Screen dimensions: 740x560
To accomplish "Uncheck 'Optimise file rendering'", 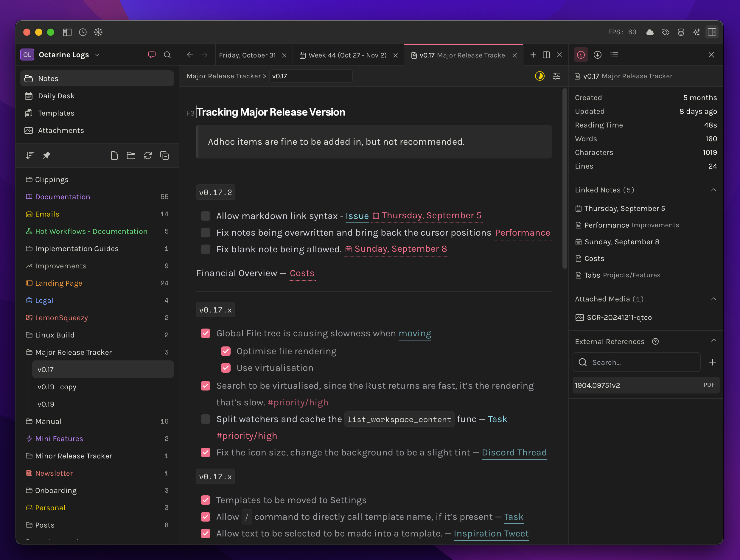I will click(x=226, y=351).
